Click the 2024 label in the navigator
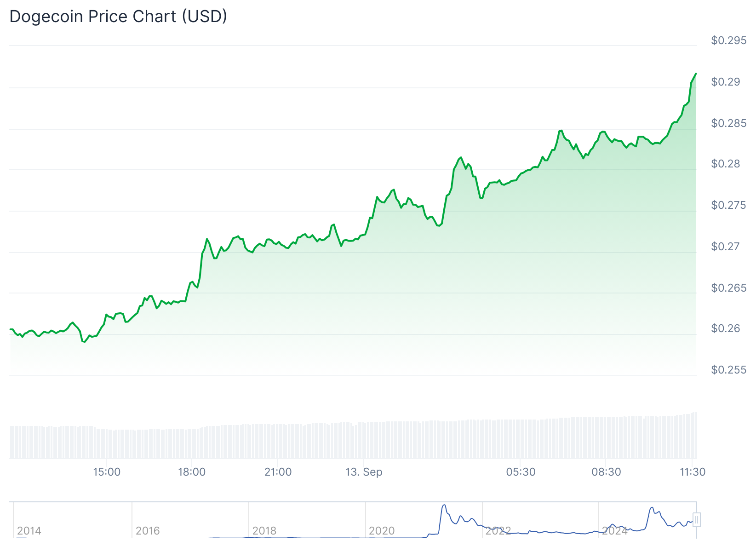Image resolution: width=756 pixels, height=552 pixels. tap(614, 531)
